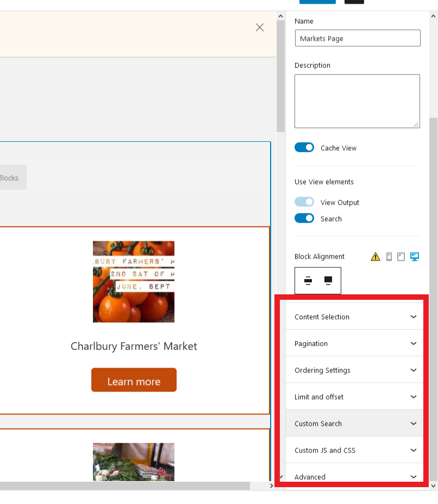Expand the Custom Search panel
The image size is (438, 504).
[354, 423]
